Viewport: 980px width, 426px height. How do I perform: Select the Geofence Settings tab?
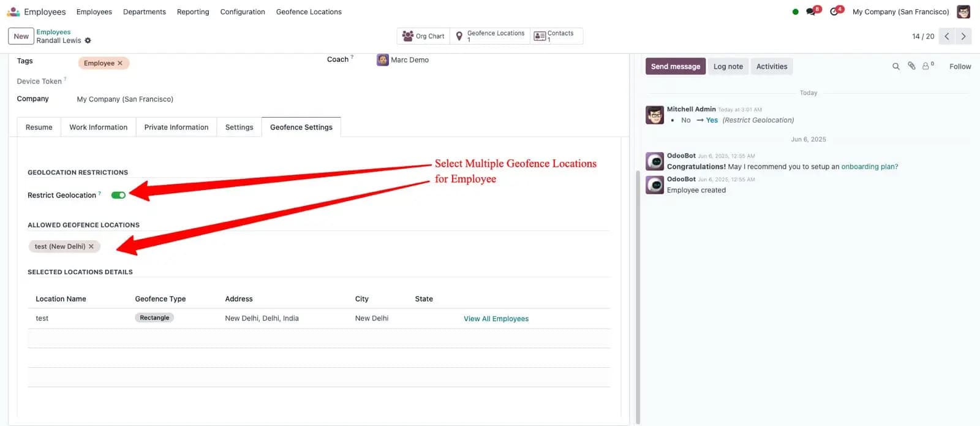(301, 127)
